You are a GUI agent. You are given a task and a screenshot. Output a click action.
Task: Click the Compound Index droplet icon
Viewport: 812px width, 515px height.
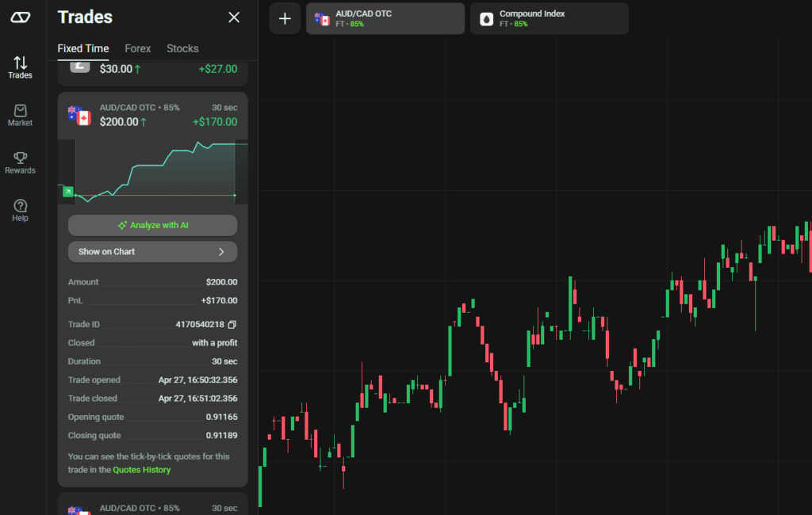(x=486, y=19)
